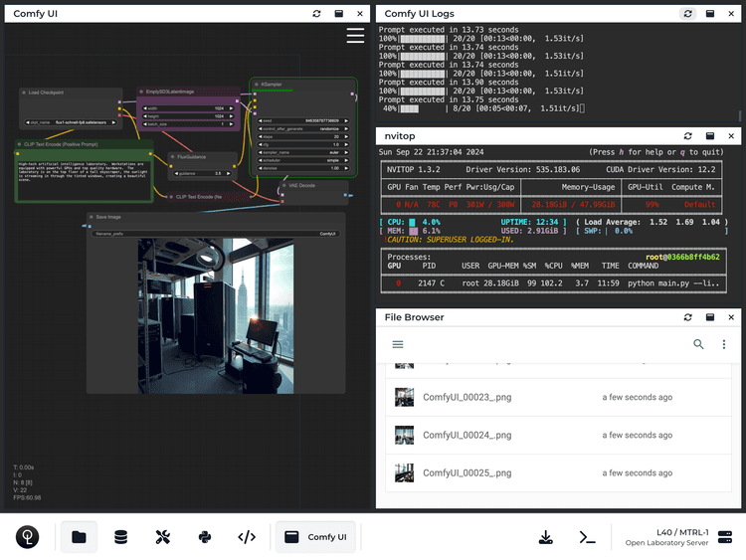Viewport: 746px width, 560px height.
Task: Click the guidance value slider in FluxGuidance
Action: (x=204, y=172)
